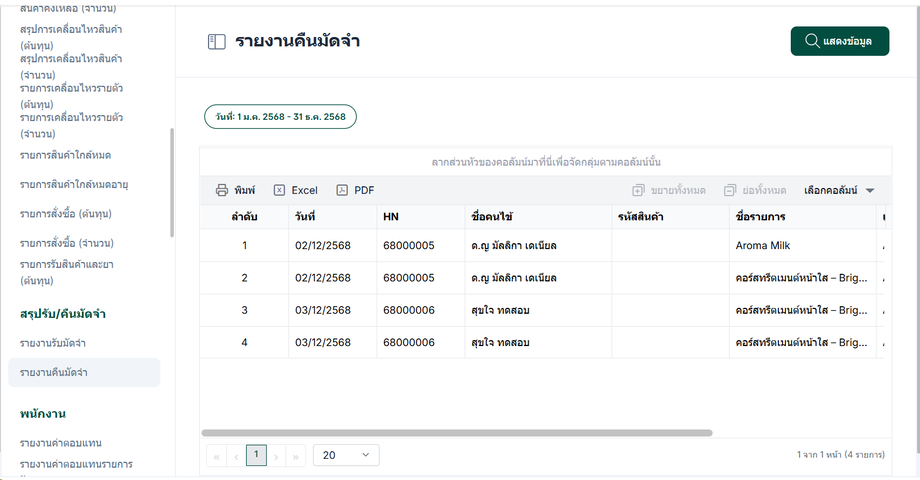This screenshot has width=920, height=480.
Task: Click the ย่อทั้งหมด collapse-all icon
Action: (x=730, y=190)
